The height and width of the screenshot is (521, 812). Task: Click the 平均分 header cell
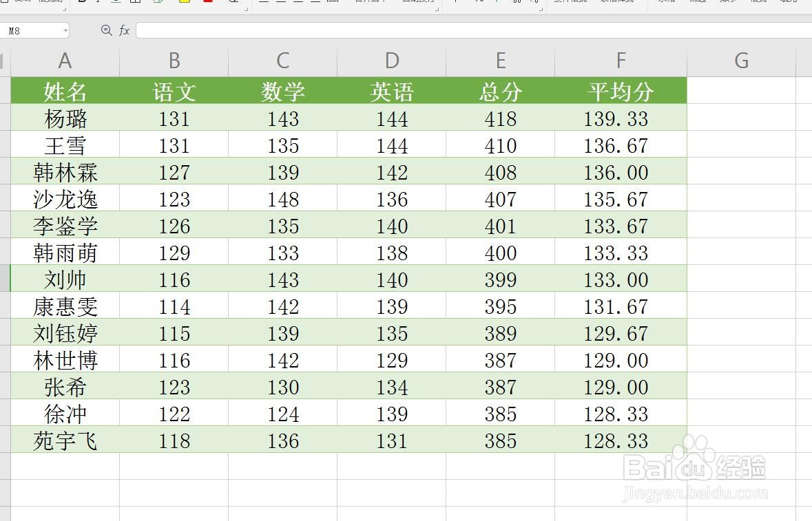pyautogui.click(x=621, y=91)
